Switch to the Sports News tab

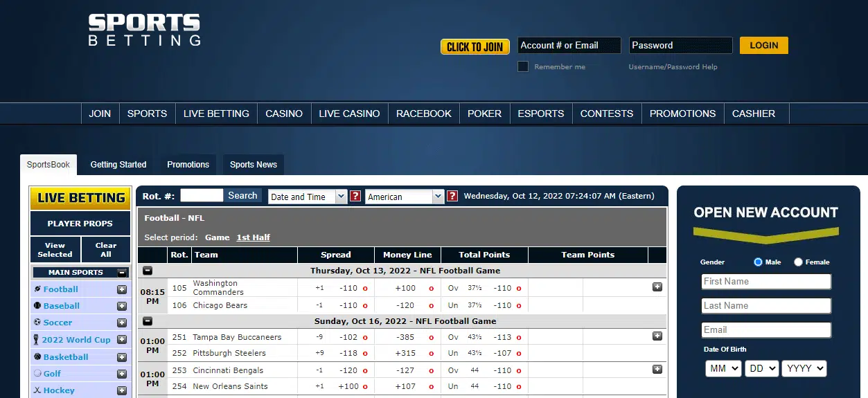tap(254, 165)
